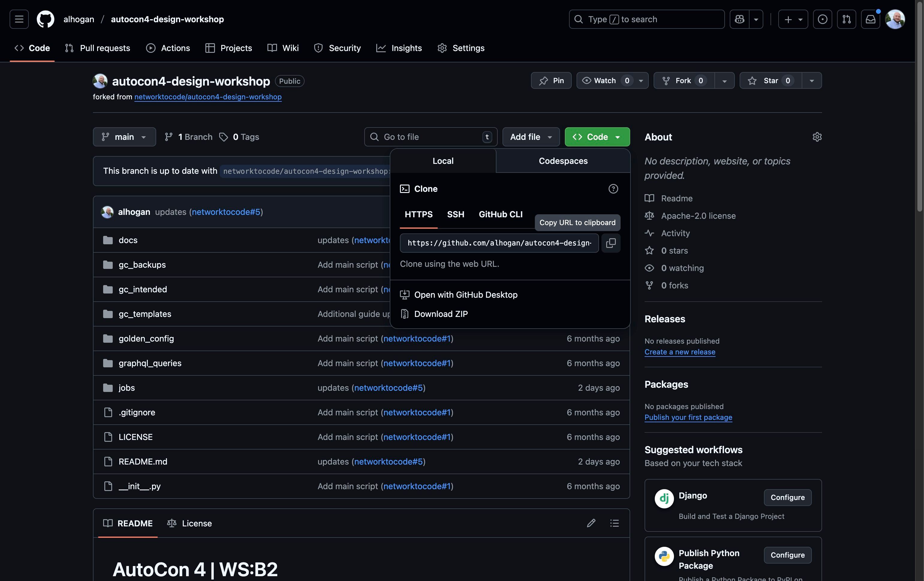
Task: Open the notifications inbox icon
Action: click(x=870, y=19)
